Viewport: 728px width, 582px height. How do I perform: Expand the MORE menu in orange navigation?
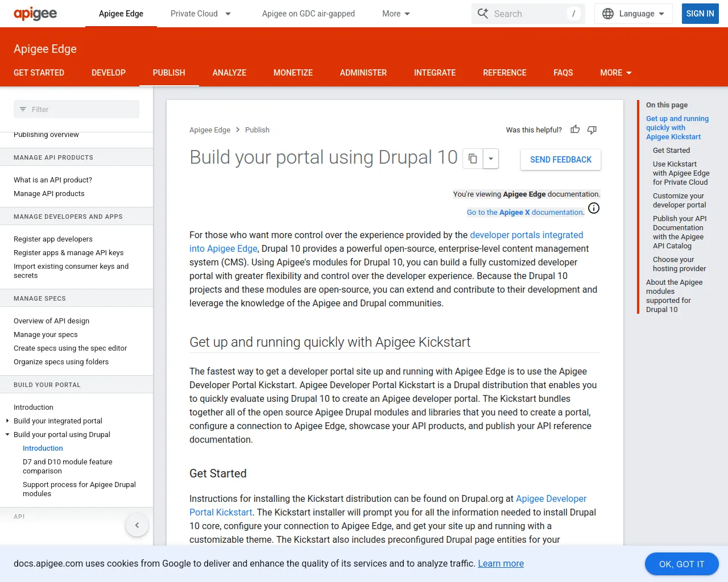click(x=616, y=73)
